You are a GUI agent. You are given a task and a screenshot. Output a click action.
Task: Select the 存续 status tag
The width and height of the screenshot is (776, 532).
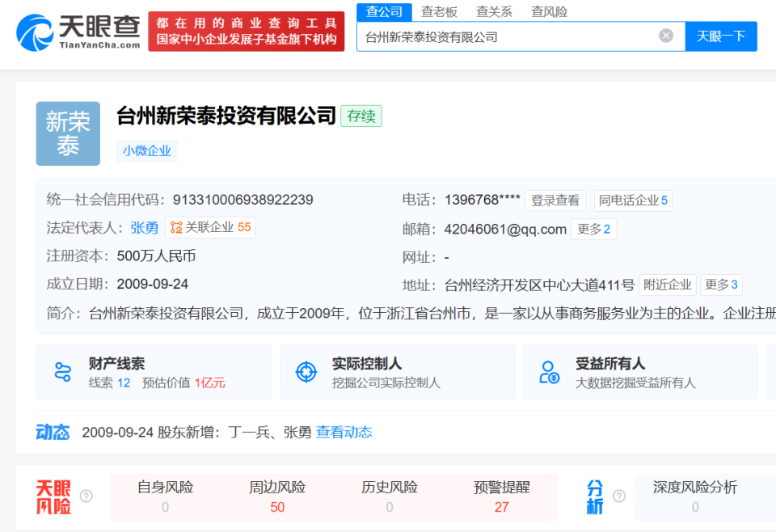[361, 116]
